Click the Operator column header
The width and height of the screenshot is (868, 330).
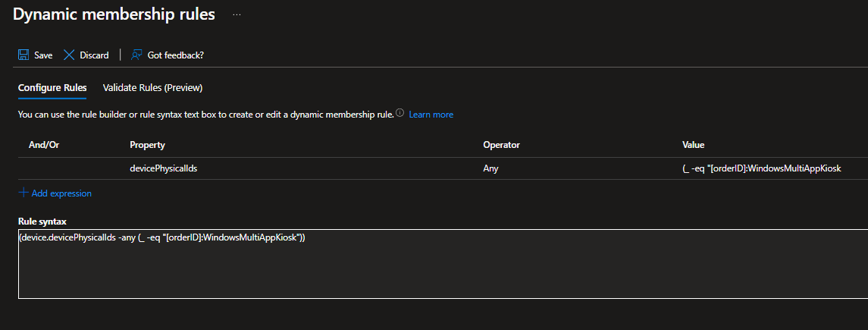[x=501, y=145]
